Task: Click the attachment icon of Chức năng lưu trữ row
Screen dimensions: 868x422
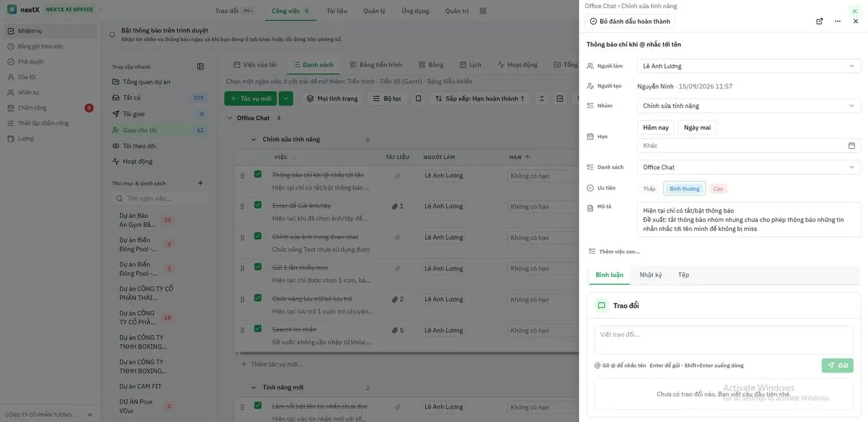Action: pos(398,299)
